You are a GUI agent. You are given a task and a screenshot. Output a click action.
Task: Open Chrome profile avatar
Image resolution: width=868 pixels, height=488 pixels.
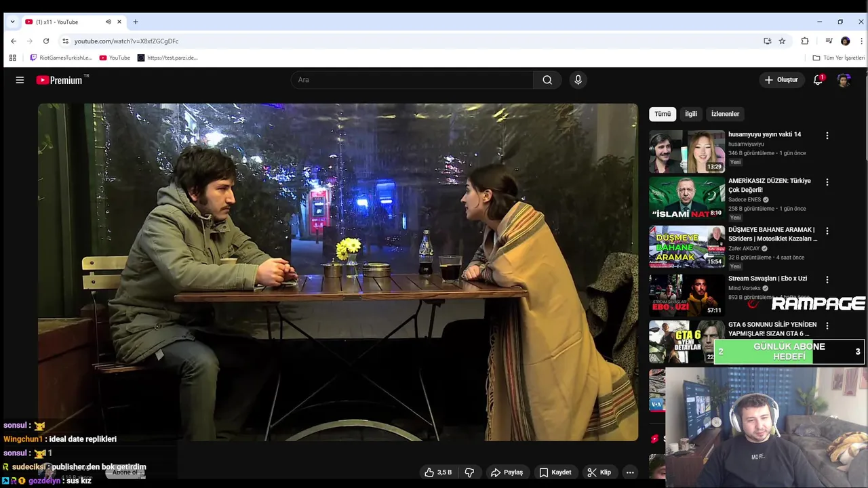[x=845, y=41]
